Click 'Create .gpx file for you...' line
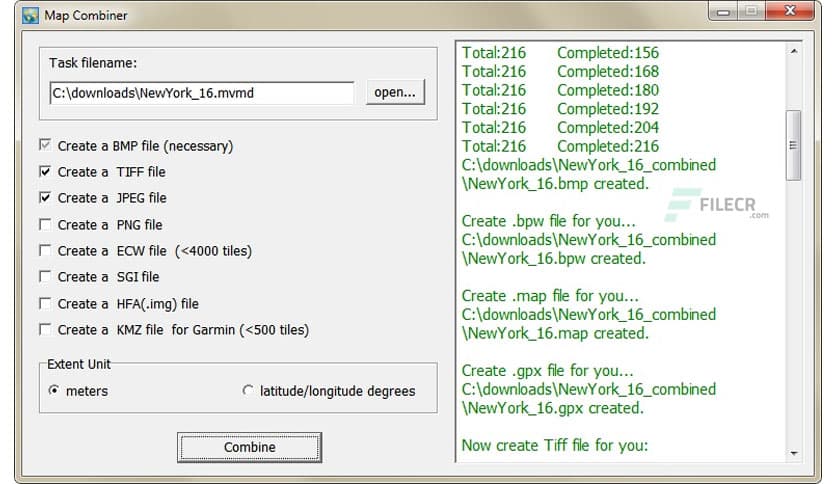This screenshot has width=836, height=484. pos(548,370)
